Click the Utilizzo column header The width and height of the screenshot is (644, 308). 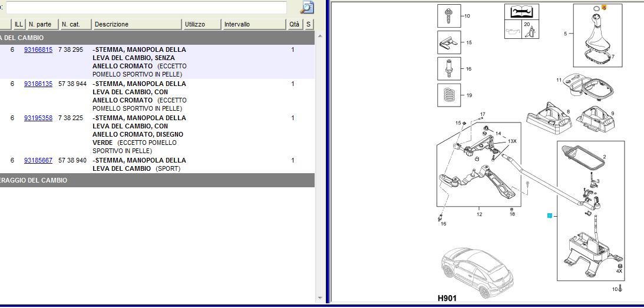coord(202,24)
